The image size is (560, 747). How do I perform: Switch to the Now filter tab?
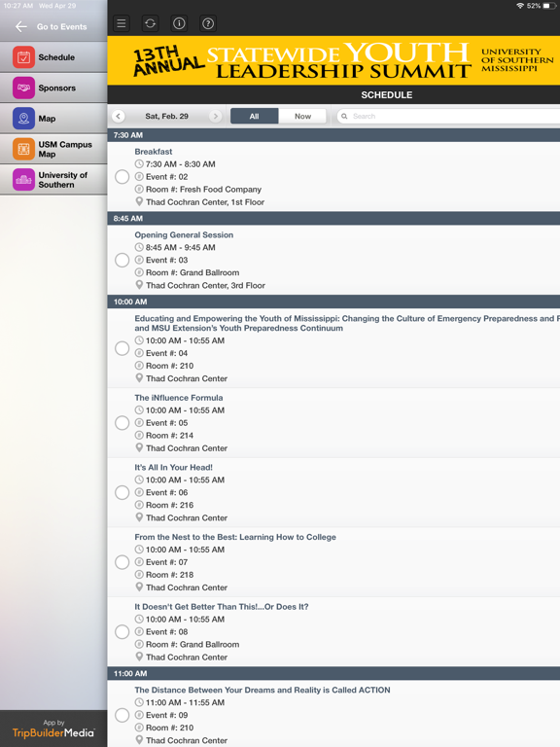pos(303,117)
